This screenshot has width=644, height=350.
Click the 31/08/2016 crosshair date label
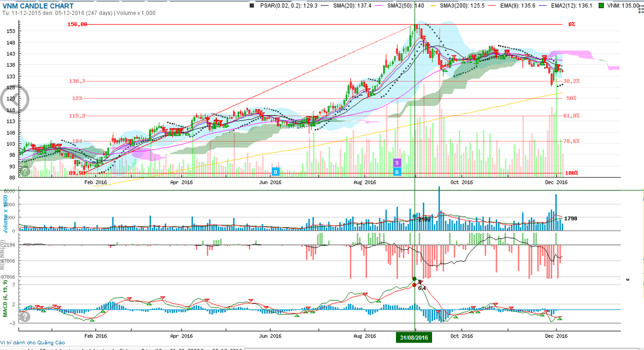414,338
